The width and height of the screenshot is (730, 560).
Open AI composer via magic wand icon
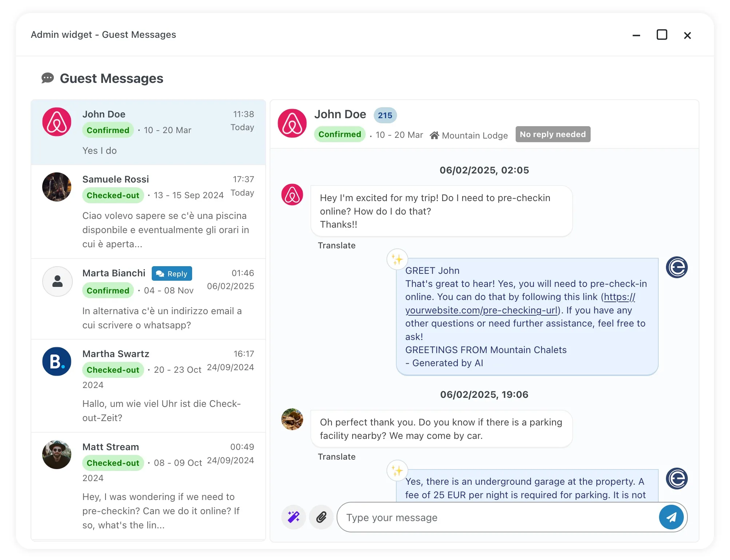point(293,517)
